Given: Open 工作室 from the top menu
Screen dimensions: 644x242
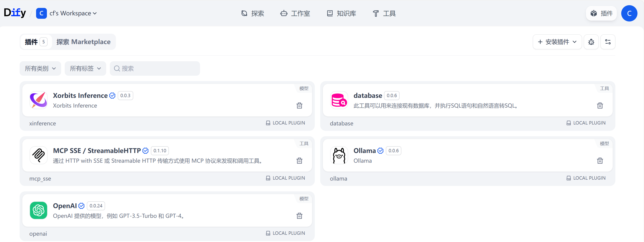Looking at the screenshot, I should click(x=295, y=13).
